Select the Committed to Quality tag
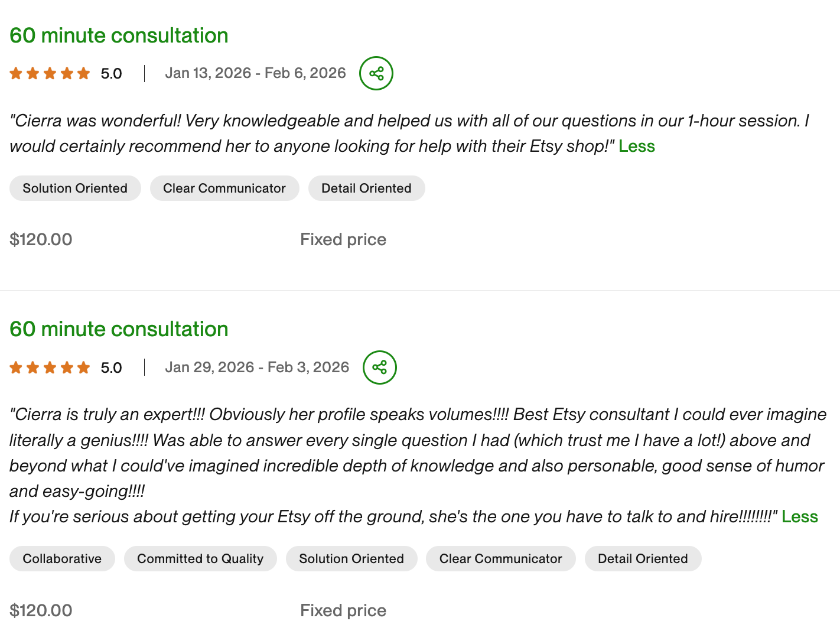The image size is (840, 644). click(200, 559)
